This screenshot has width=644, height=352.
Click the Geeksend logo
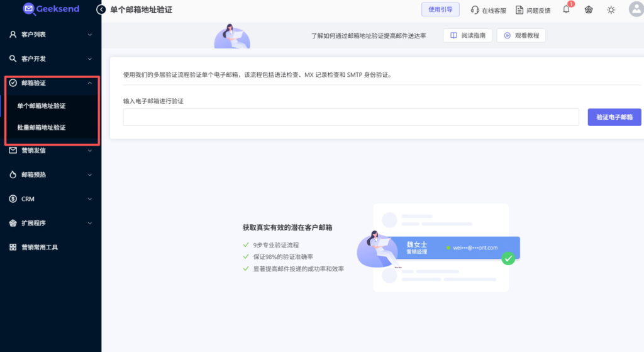(51, 9)
